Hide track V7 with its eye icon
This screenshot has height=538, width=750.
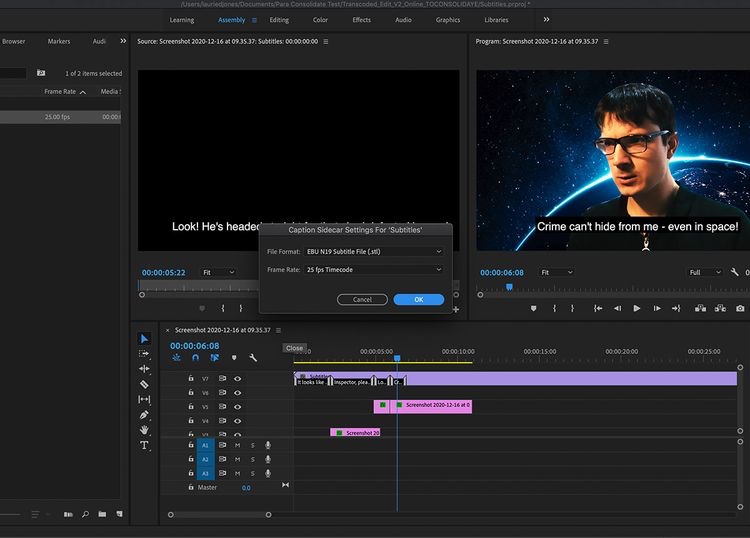(237, 378)
